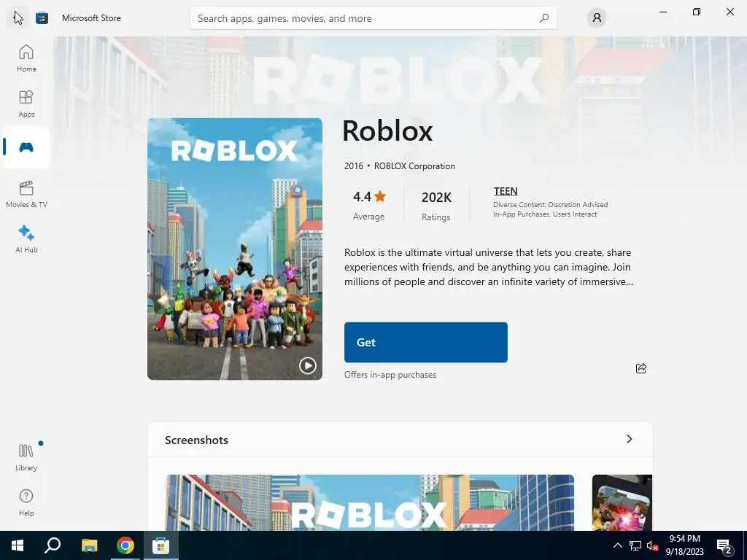Open the Home section in sidebar
Image resolution: width=747 pixels, height=560 pixels.
point(26,58)
